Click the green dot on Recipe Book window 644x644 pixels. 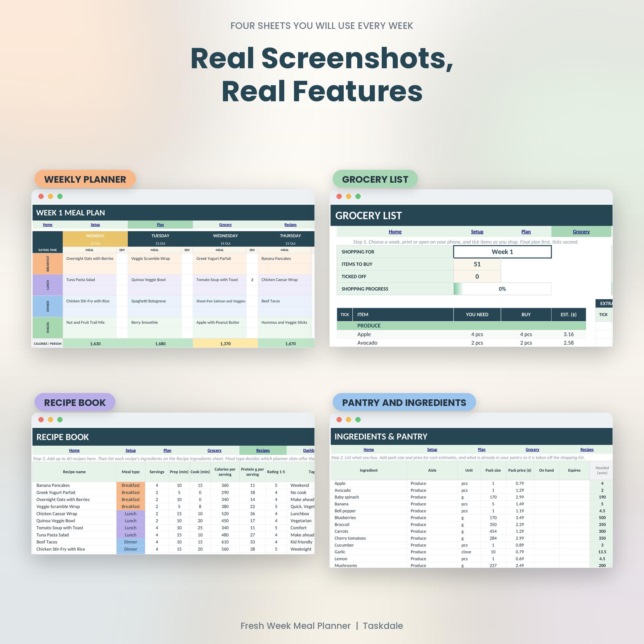click(60, 420)
